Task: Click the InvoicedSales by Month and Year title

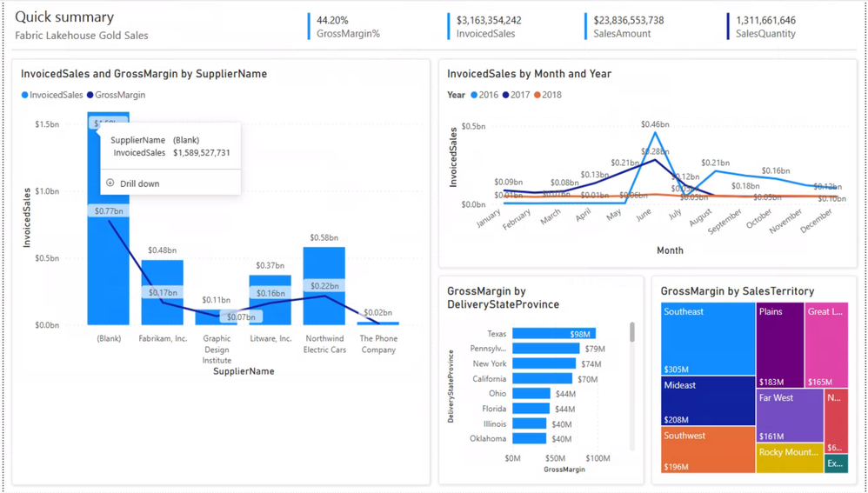Action: coord(529,74)
